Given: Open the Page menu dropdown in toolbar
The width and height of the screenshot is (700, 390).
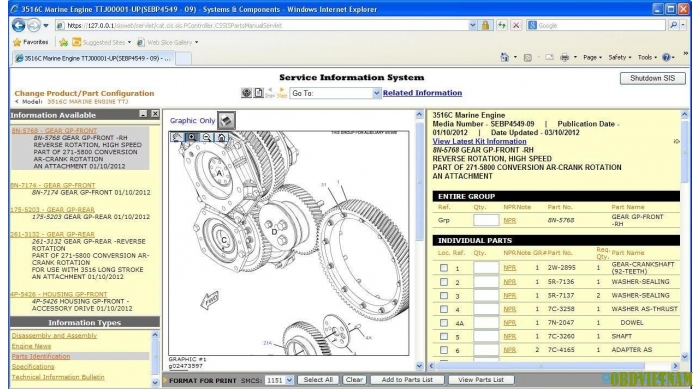Looking at the screenshot, I should point(592,58).
